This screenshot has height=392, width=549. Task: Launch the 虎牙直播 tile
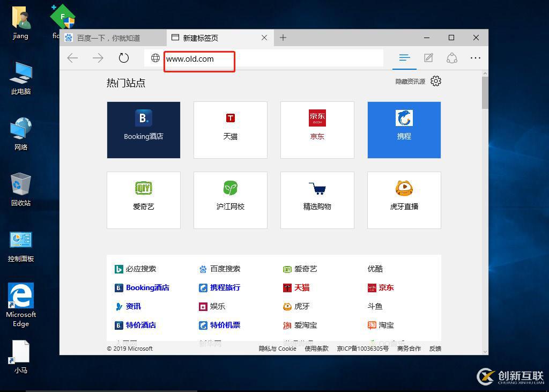[x=404, y=200]
